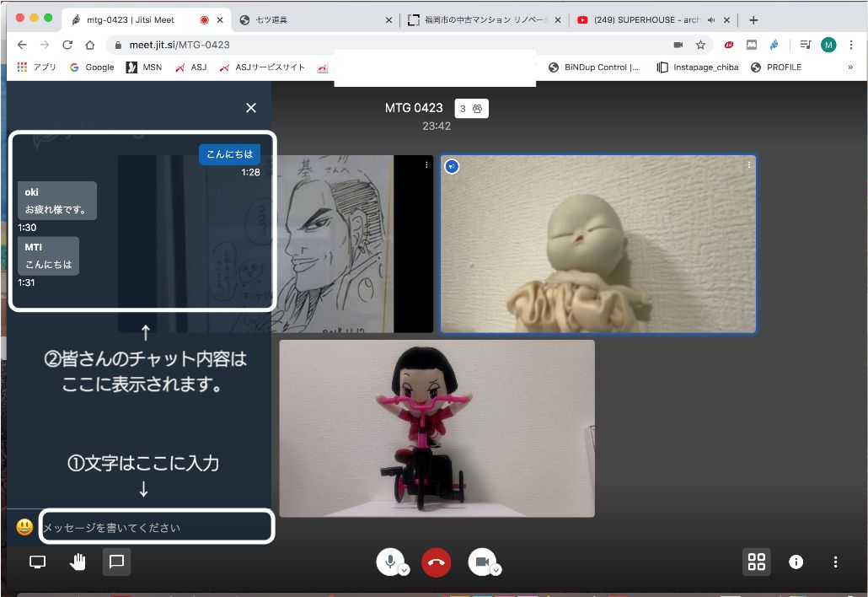Select the tricycle doll video tile

pyautogui.click(x=437, y=428)
